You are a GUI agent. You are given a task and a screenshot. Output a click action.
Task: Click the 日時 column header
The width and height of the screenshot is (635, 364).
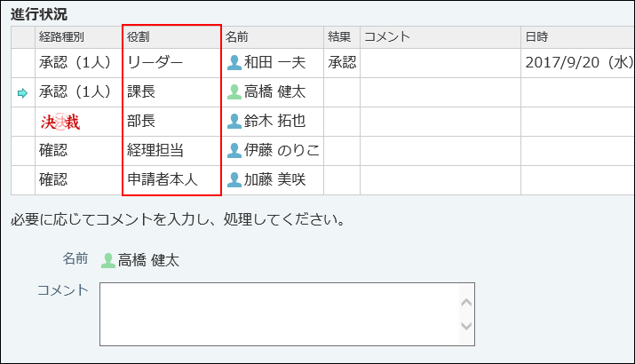[536, 37]
